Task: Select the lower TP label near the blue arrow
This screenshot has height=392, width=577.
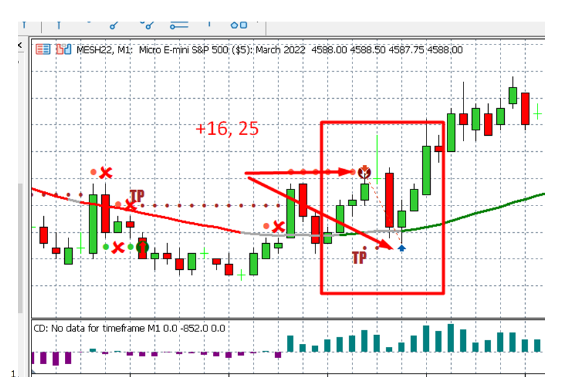Action: [x=359, y=257]
